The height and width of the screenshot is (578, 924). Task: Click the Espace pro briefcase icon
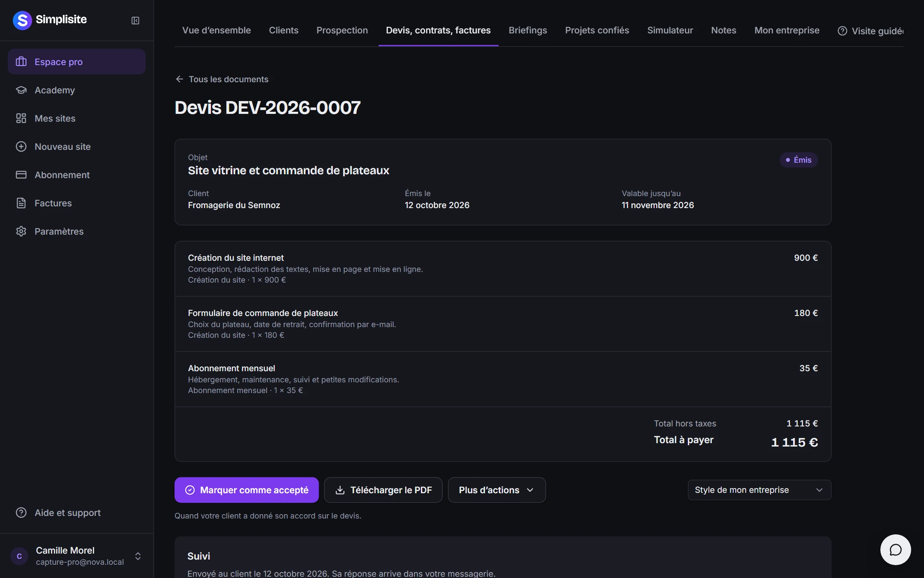[21, 62]
